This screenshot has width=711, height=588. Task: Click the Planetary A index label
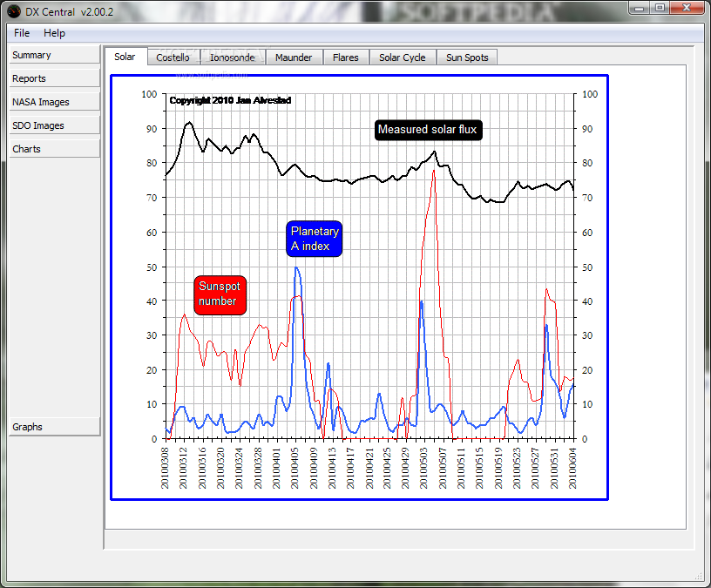tap(315, 239)
